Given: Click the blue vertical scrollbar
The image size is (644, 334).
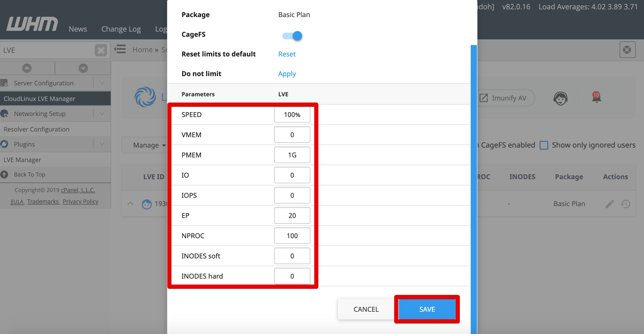Looking at the screenshot, I should [474, 189].
